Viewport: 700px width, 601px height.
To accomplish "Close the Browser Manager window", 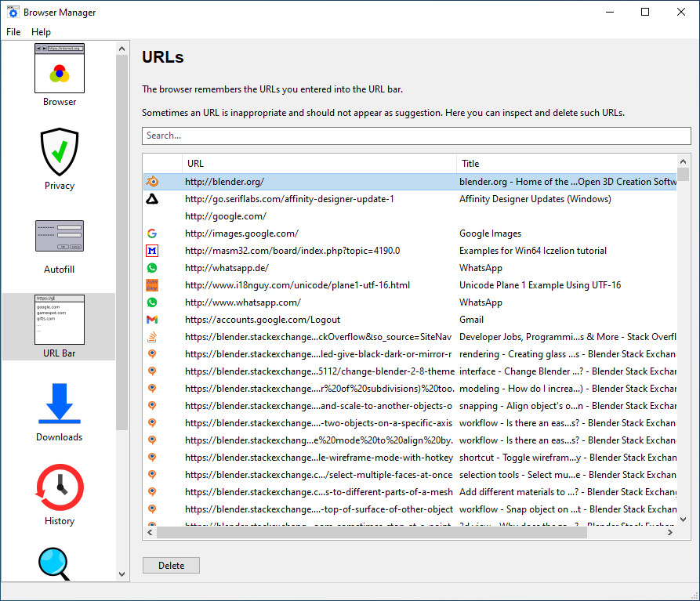I will (681, 12).
